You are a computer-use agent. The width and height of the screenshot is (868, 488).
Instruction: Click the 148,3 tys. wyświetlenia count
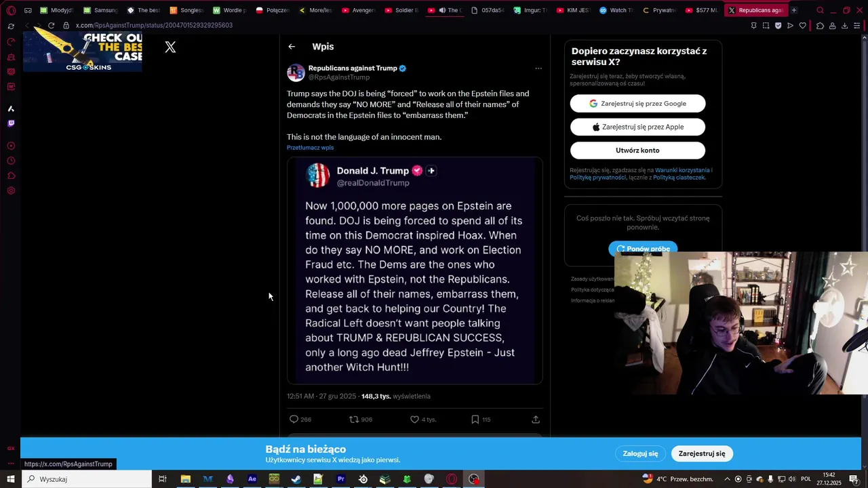(396, 396)
